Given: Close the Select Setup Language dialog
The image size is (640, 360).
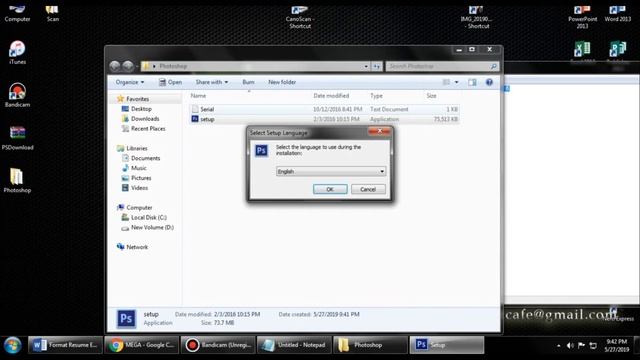Looking at the screenshot, I should [x=379, y=131].
